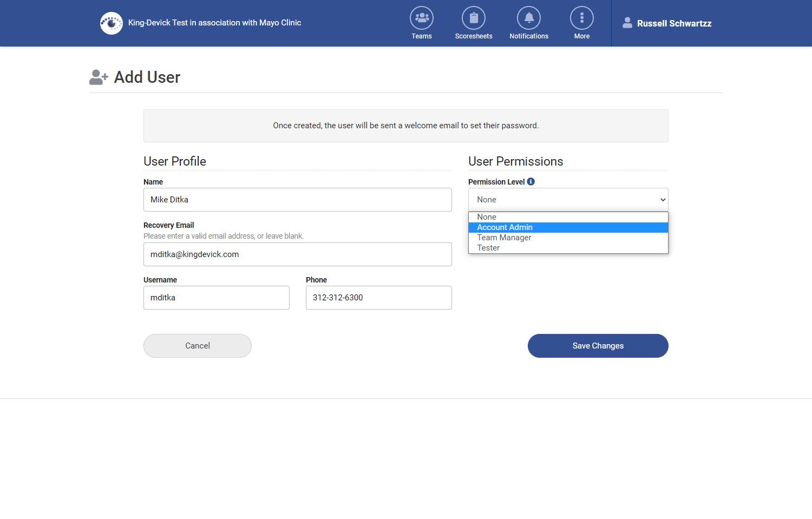
Task: Click the user silhouette icon beside Russell Schwartzz
Action: coord(627,23)
